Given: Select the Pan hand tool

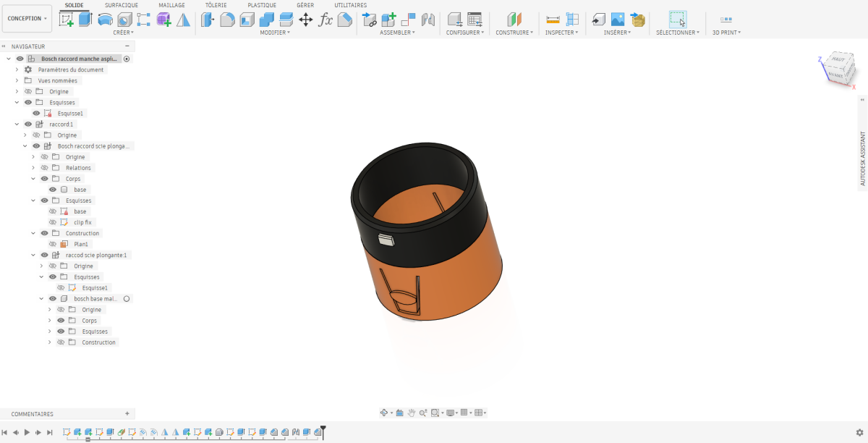Looking at the screenshot, I should tap(412, 413).
